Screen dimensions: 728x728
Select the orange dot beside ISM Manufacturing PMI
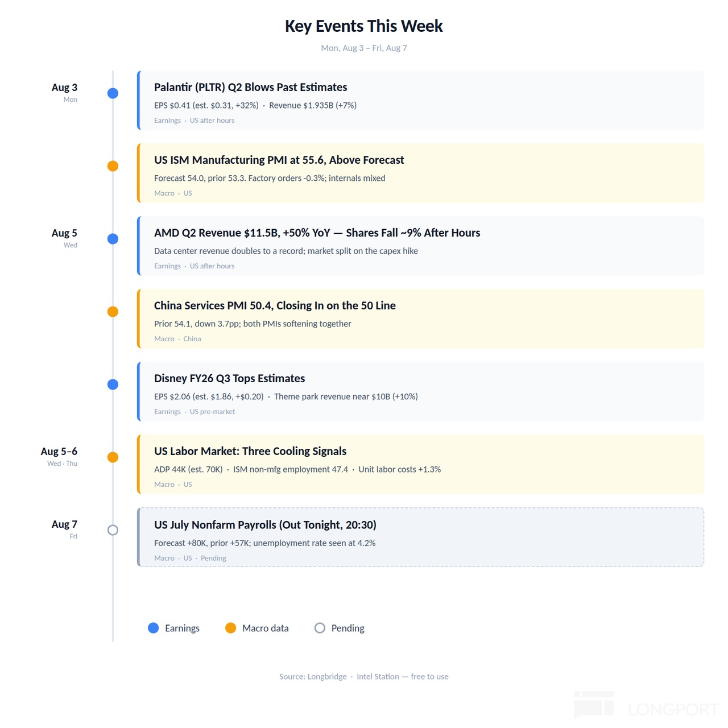113,166
